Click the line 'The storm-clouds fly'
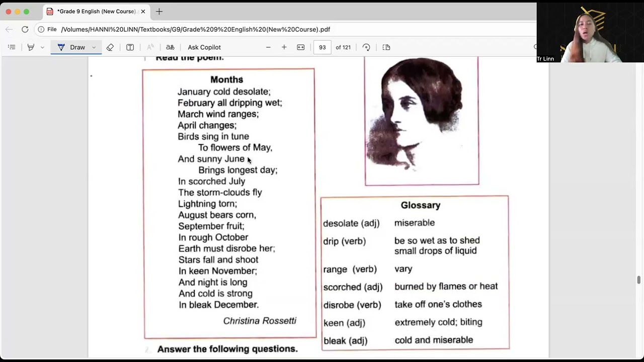The image size is (644, 362). 220,192
